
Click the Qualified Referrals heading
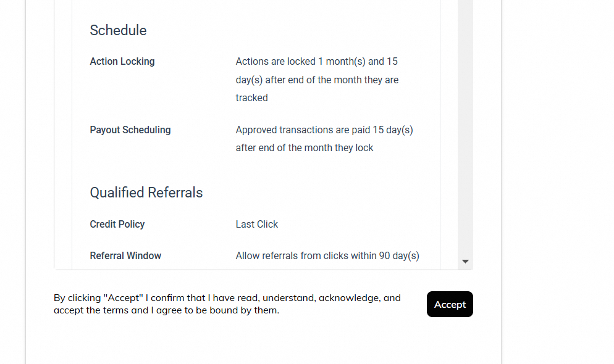pos(146,192)
